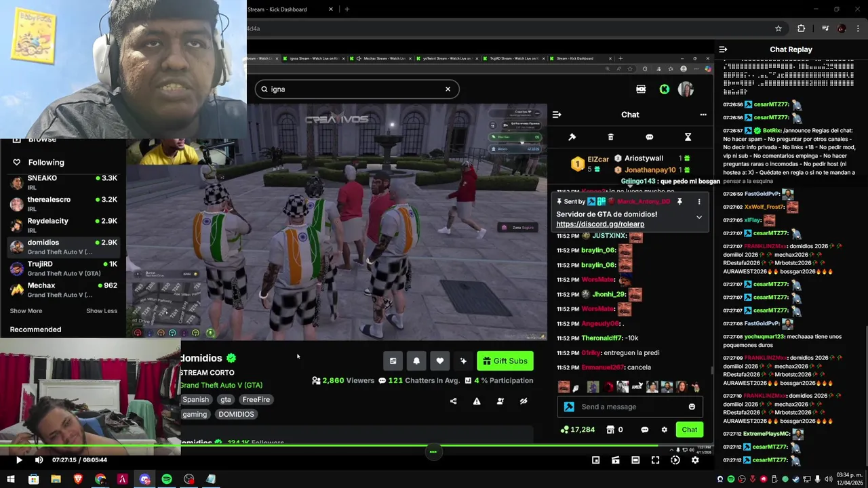Toggle theater mode in player controls
The image size is (868, 488).
click(635, 460)
